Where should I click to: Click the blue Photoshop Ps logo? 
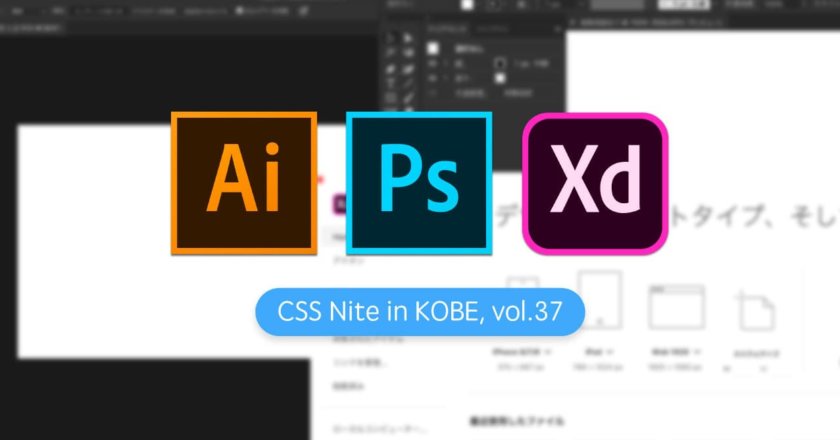click(x=419, y=183)
